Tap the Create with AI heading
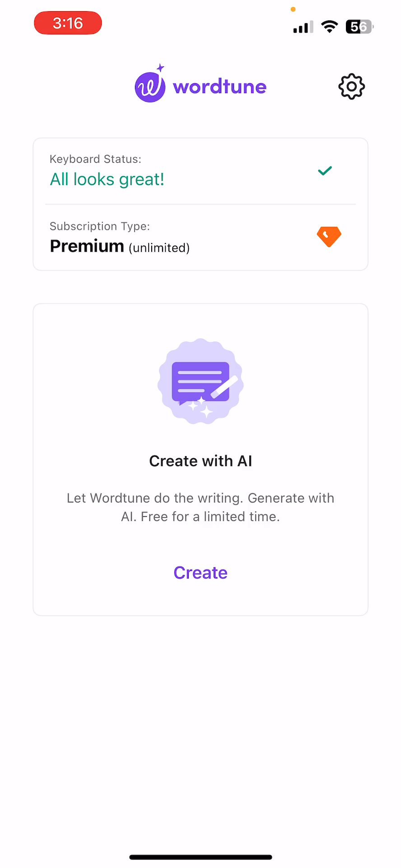The width and height of the screenshot is (401, 868). click(x=200, y=461)
